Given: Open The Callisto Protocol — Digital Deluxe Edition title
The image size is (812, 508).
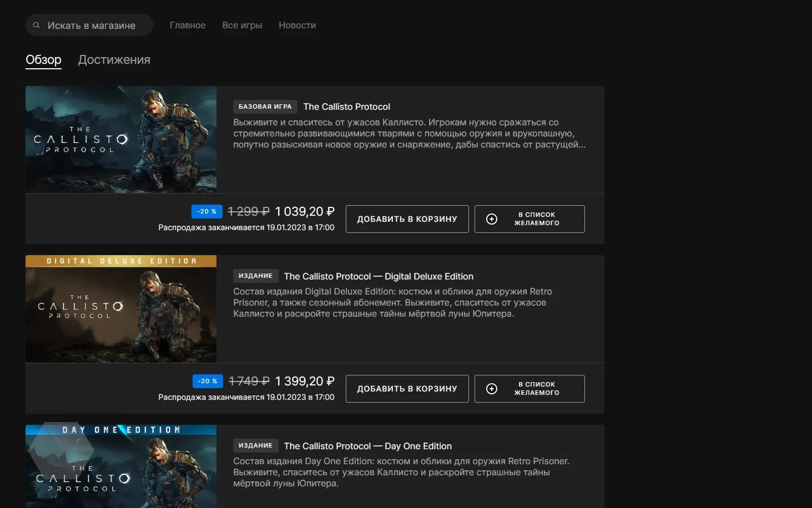Looking at the screenshot, I should (x=379, y=276).
